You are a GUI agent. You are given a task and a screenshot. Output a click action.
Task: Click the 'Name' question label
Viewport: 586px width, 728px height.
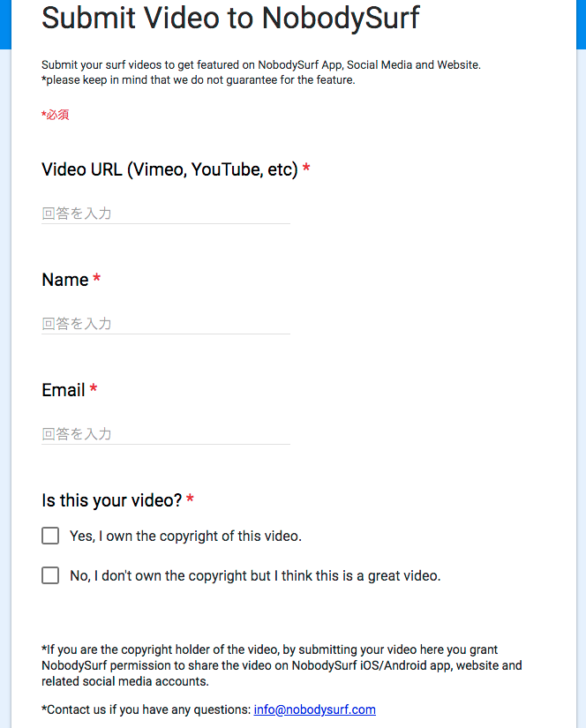coord(65,280)
